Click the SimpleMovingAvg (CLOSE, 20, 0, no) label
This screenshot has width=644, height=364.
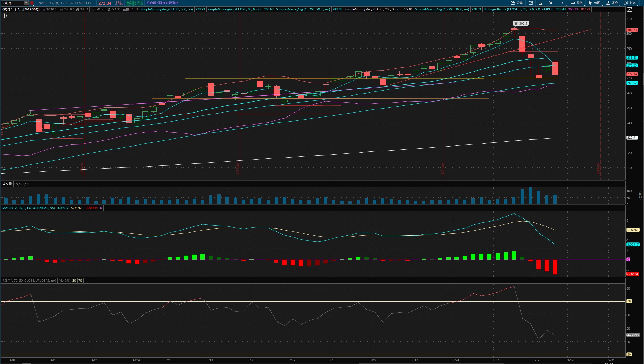(303, 9)
